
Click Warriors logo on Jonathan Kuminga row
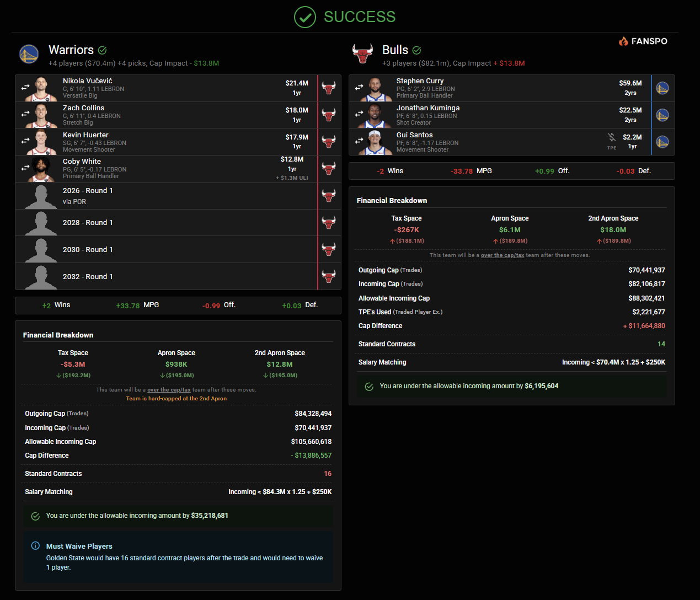pos(662,115)
